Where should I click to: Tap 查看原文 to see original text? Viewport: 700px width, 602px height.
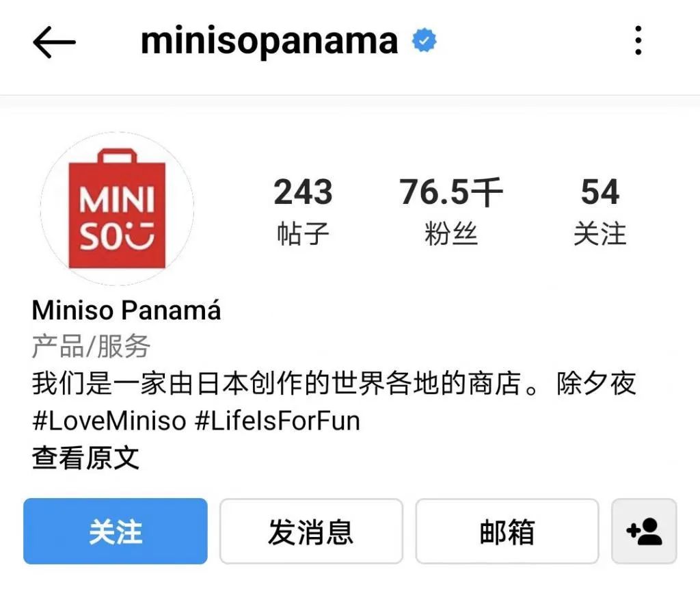[x=85, y=458]
